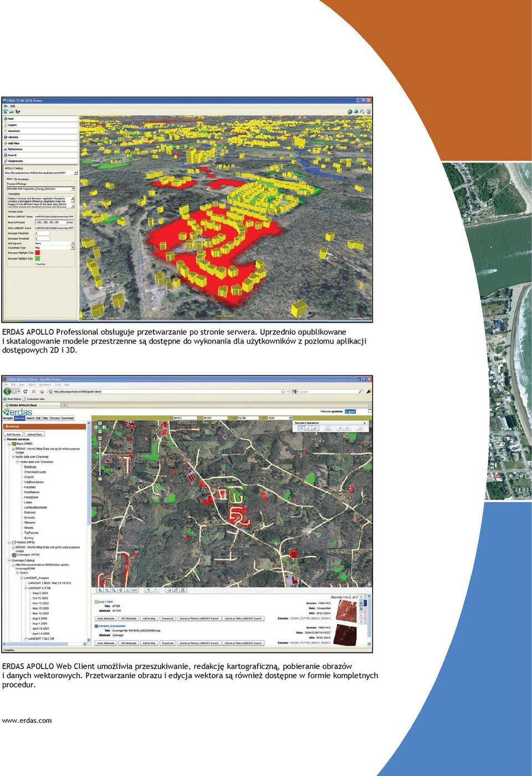Viewport: 532px width, 776px height.
Task: Select the Aug 9 2008 LANDSAT scene
Action: coord(40,619)
